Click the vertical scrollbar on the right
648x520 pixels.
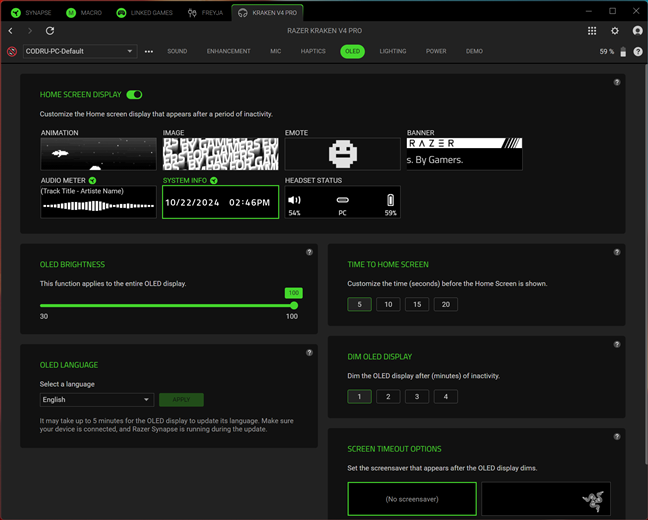(x=646, y=265)
